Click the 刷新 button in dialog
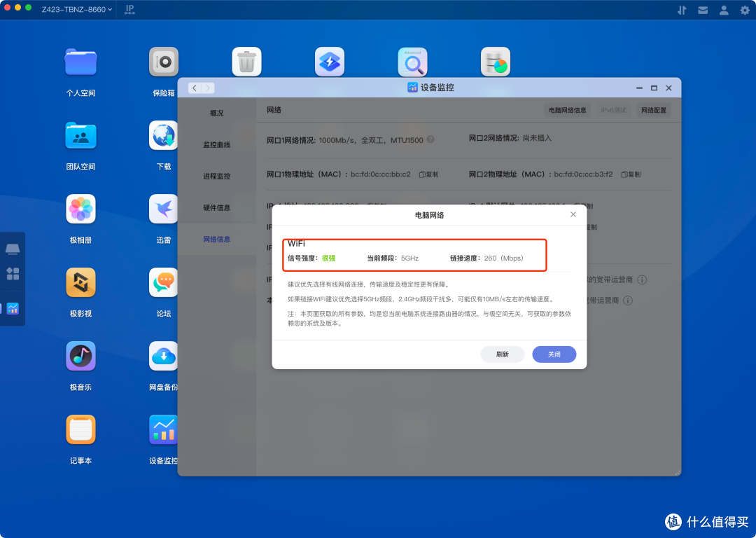Viewport: 756px width, 538px height. pos(503,354)
